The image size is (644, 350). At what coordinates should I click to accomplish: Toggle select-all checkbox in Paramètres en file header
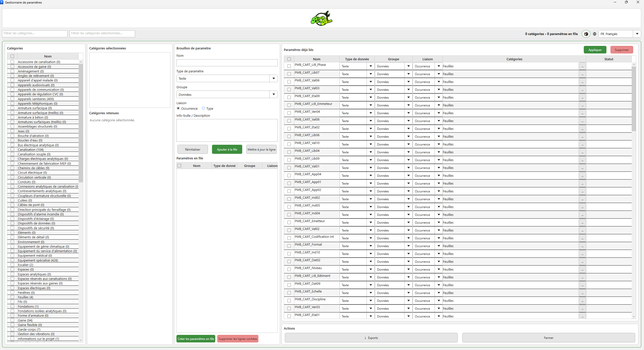179,166
